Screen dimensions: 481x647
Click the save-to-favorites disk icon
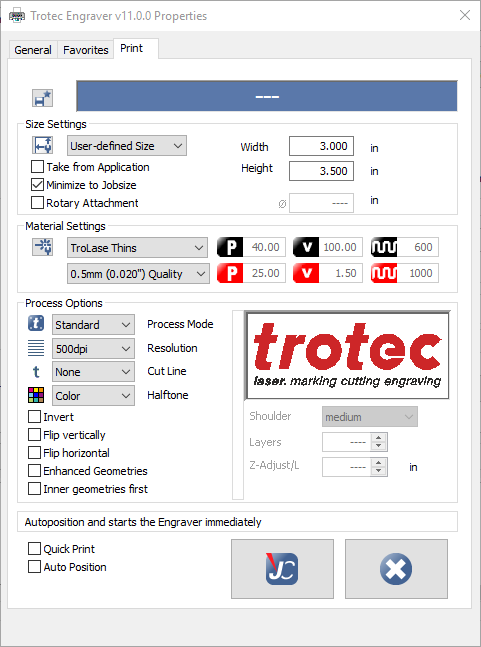coord(42,98)
